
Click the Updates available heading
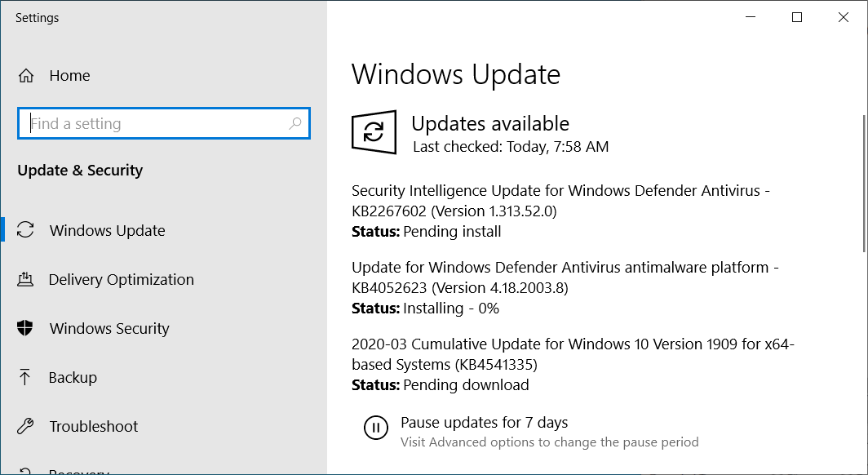coord(490,123)
